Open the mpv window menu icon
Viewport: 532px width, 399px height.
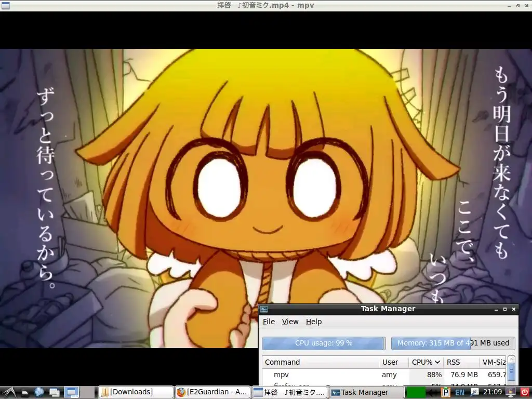(x=5, y=5)
